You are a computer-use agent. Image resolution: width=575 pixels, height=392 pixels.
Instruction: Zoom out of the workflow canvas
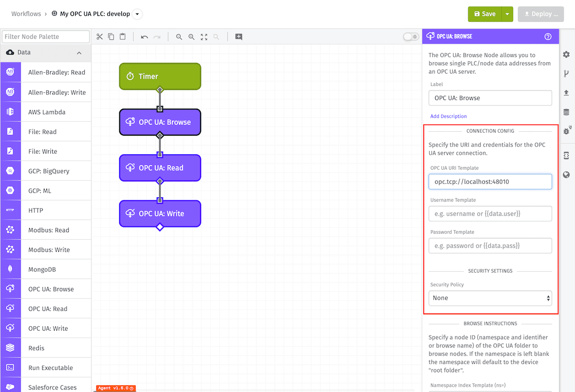pos(179,37)
